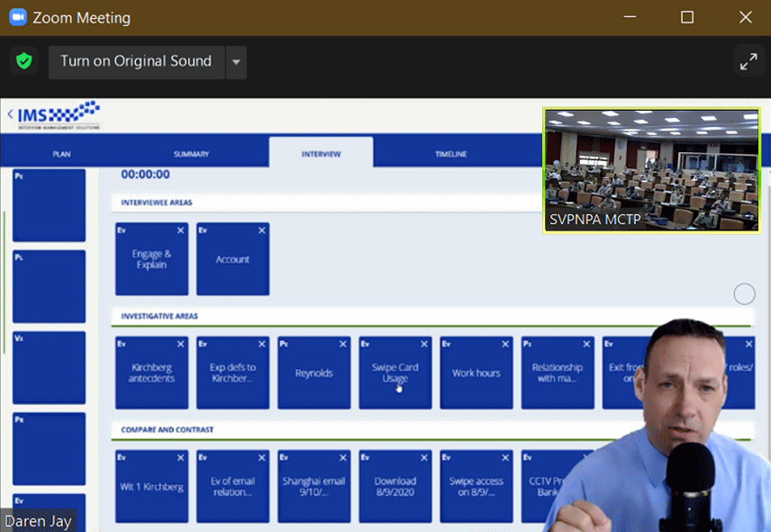Click the round circle button near the right edge

(744, 293)
